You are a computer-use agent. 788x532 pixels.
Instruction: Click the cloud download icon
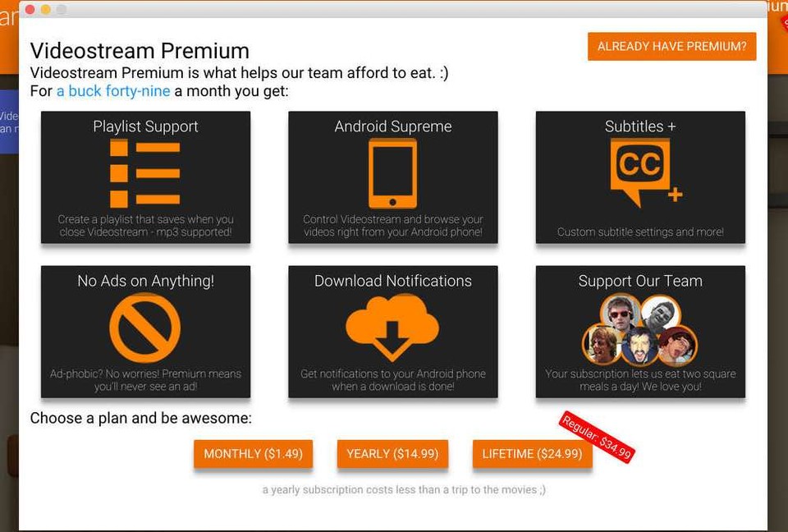click(392, 327)
